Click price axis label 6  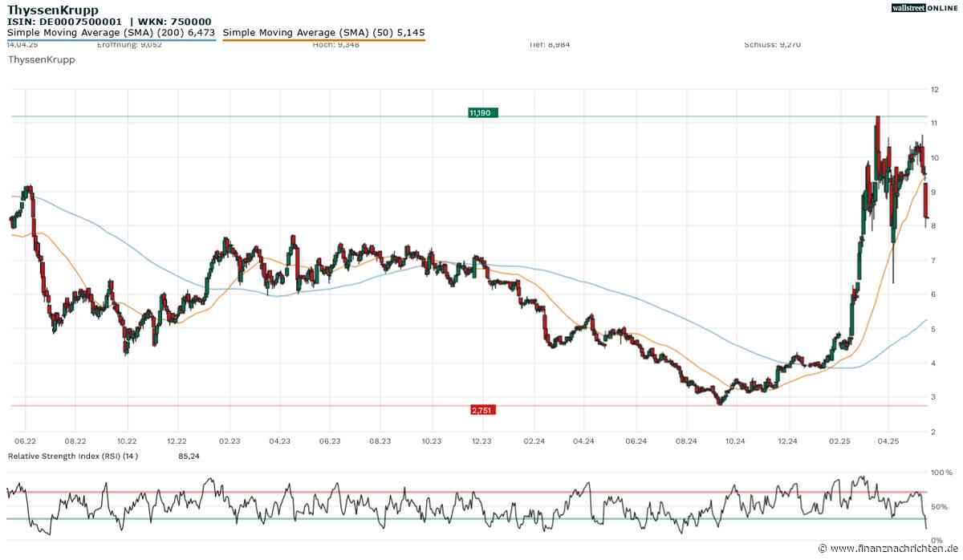tap(933, 295)
